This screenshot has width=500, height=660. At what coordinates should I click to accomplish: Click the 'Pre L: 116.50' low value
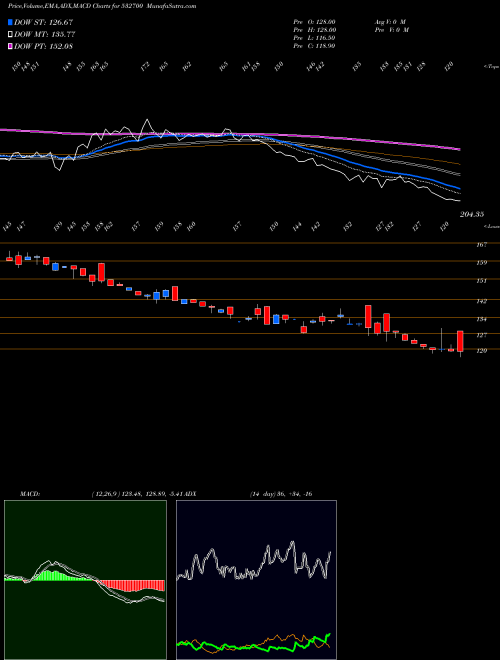coord(314,38)
